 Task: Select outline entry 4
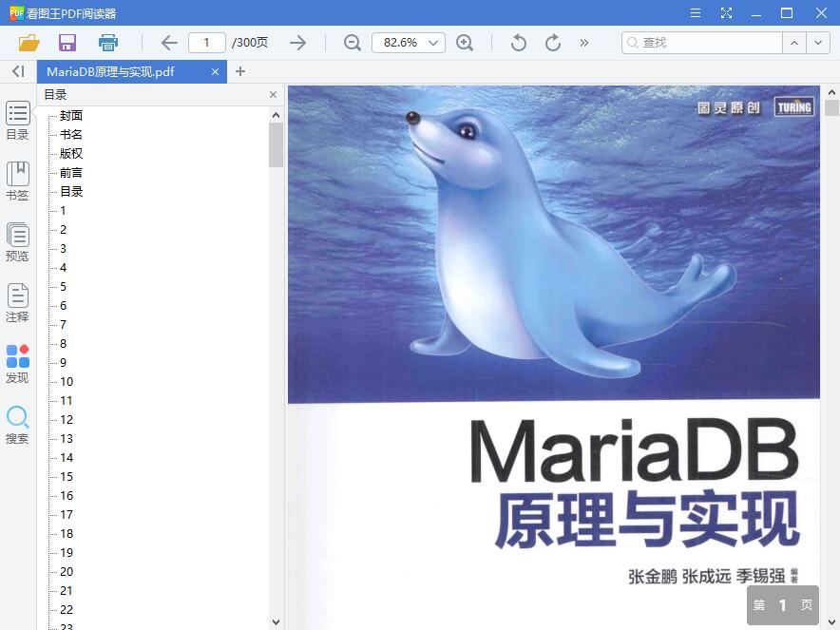(x=64, y=268)
